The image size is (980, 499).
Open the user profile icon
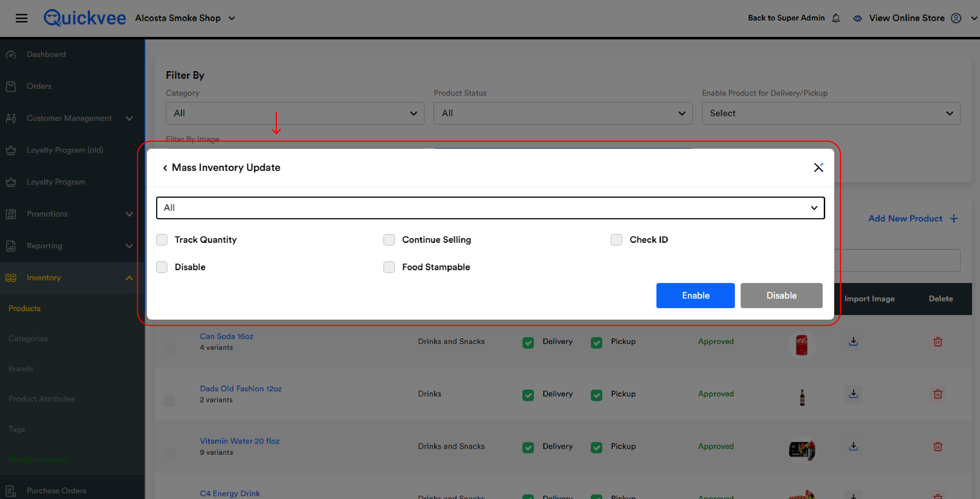(x=956, y=18)
